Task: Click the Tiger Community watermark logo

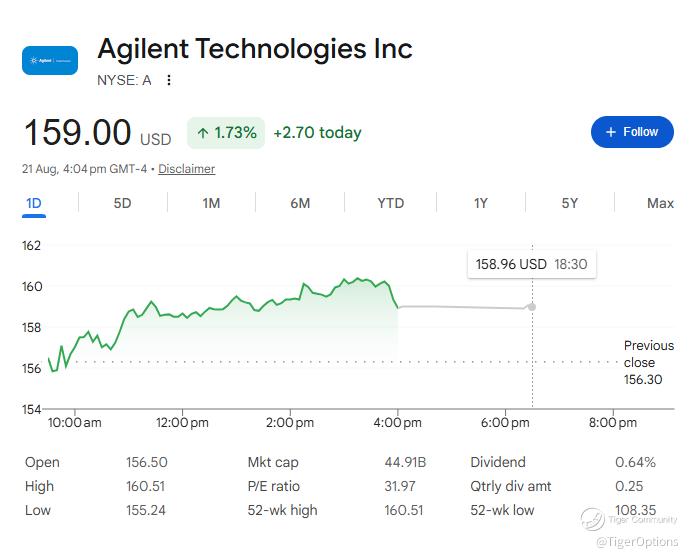Action: [x=592, y=519]
